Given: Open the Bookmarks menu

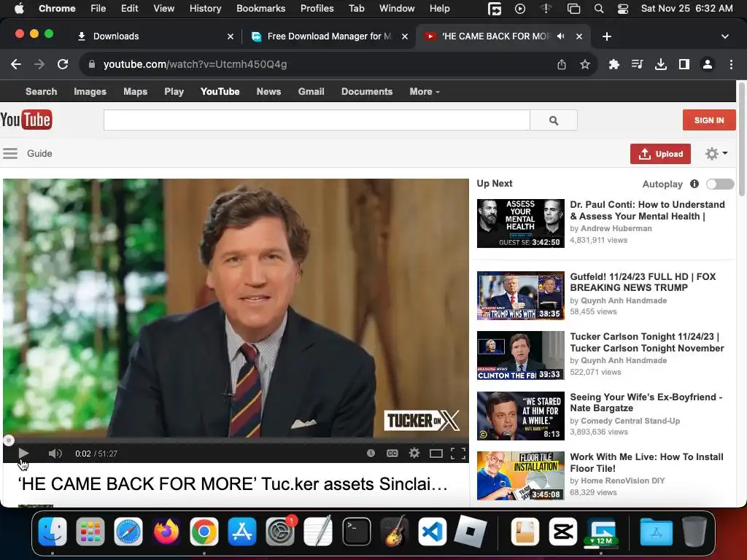Looking at the screenshot, I should click(260, 8).
